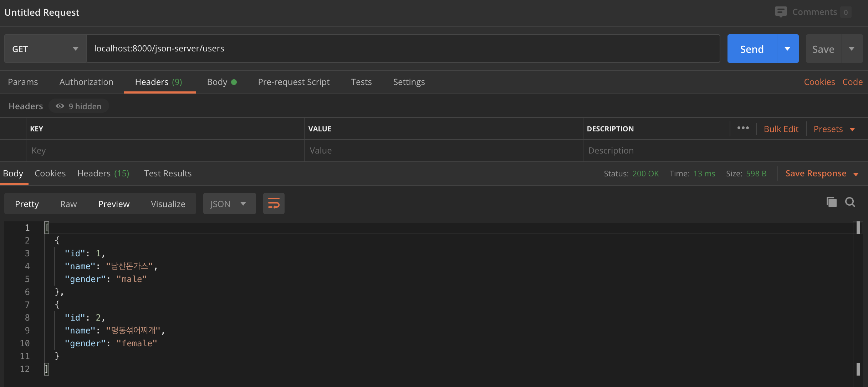Screen dimensions: 868x387
Task: Open the Presets dropdown
Action: 834,129
